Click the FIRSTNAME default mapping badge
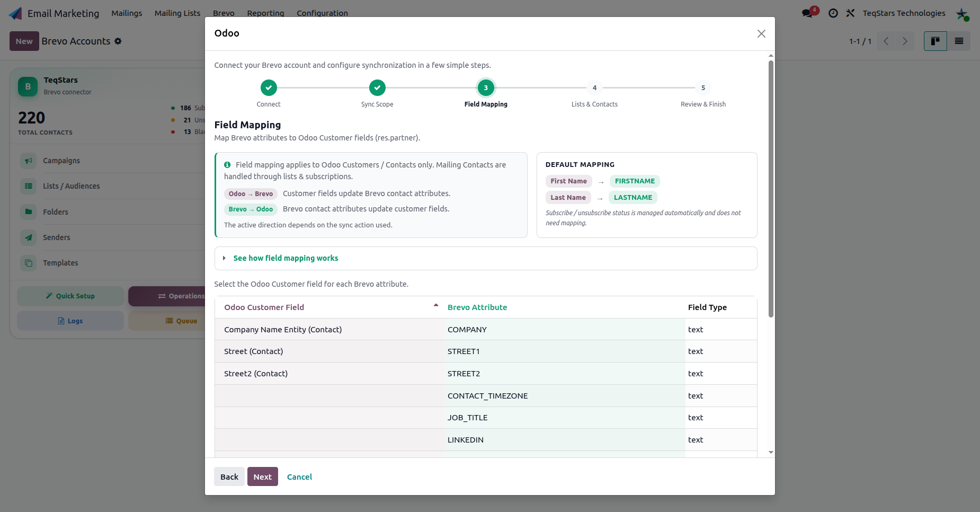The width and height of the screenshot is (980, 512). [635, 181]
